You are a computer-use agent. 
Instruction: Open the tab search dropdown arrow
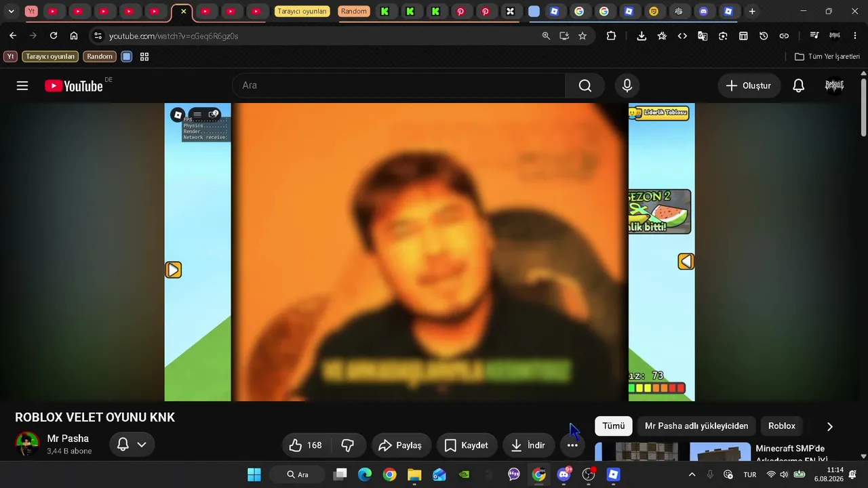coord(11,12)
